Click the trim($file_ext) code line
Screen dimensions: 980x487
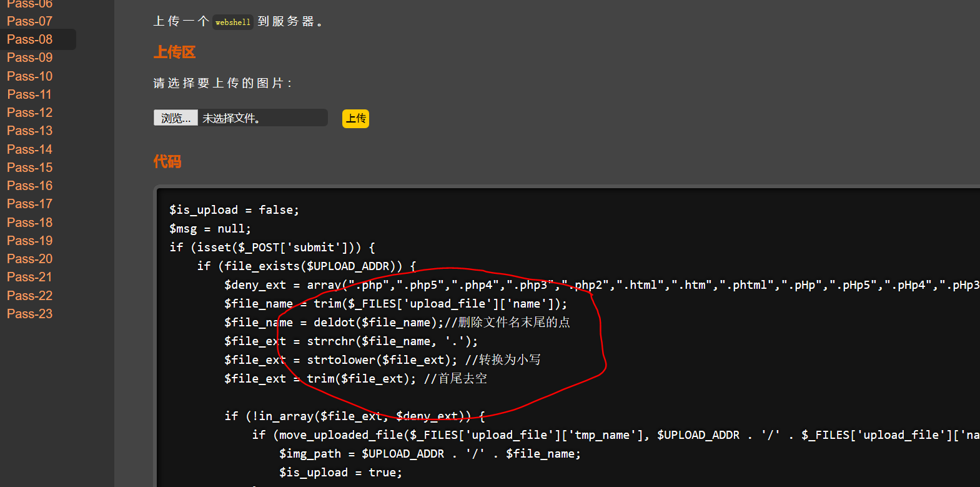coord(355,379)
